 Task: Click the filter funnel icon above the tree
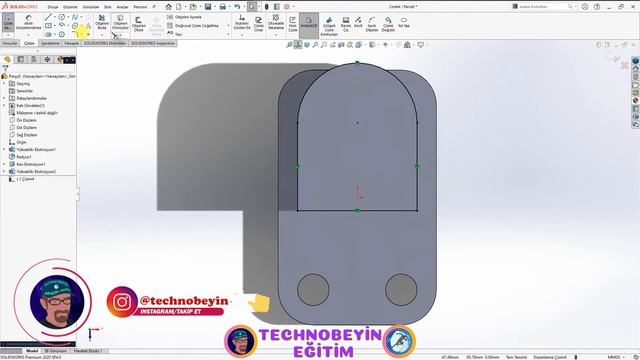(x=5, y=69)
